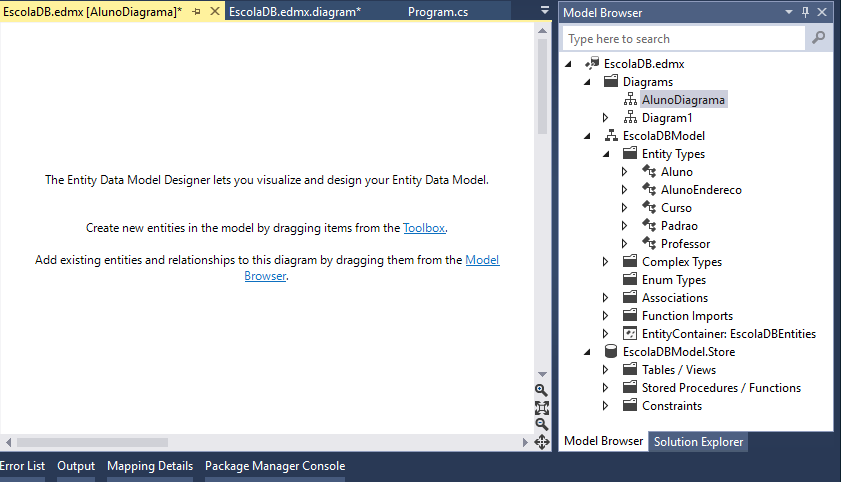Expand the Professor entity node
This screenshot has width=841, height=482.
624,243
